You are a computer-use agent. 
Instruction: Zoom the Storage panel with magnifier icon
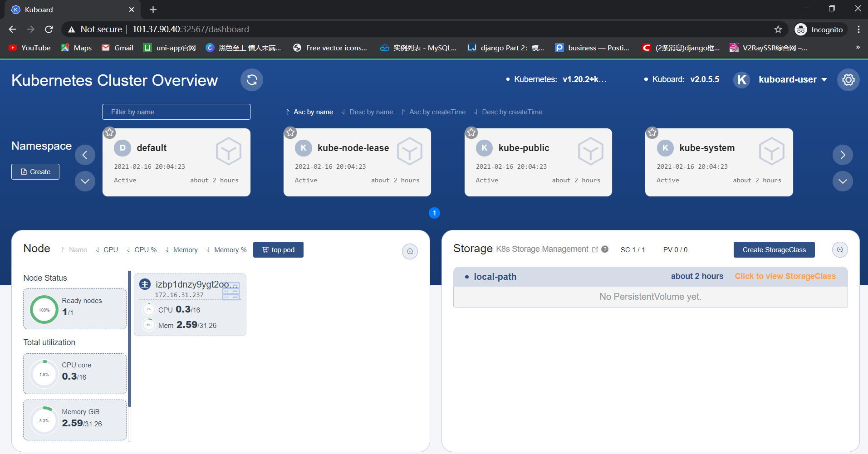click(x=840, y=249)
